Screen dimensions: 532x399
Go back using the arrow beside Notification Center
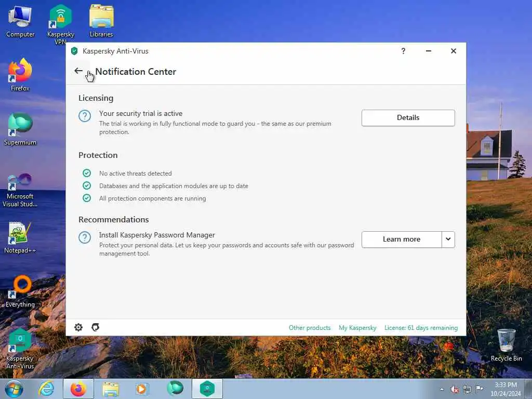coord(78,71)
